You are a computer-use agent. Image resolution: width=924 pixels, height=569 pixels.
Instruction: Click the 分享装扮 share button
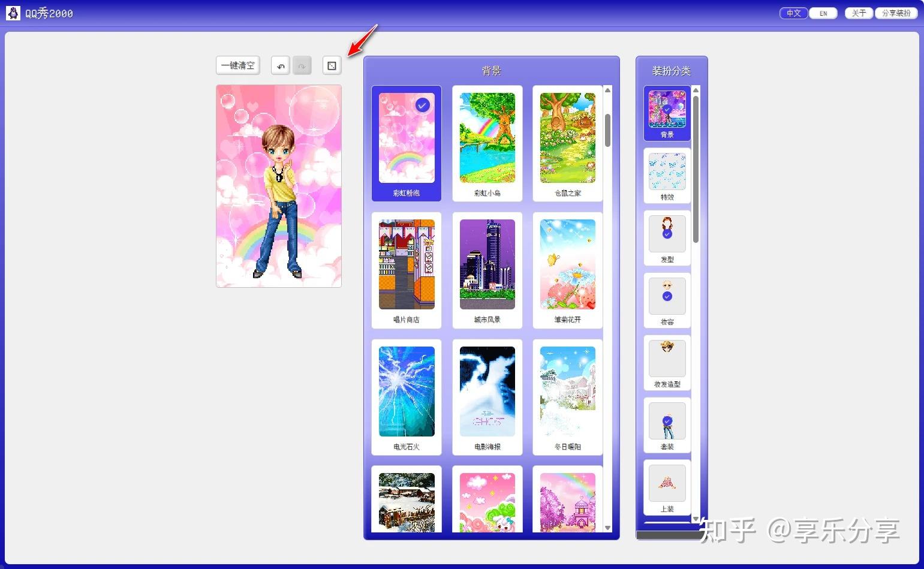point(896,13)
